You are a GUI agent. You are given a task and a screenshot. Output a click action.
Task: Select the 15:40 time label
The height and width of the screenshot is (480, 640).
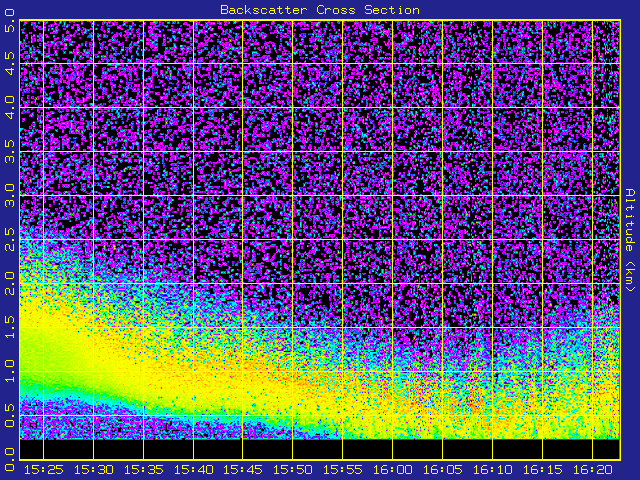coord(193,470)
